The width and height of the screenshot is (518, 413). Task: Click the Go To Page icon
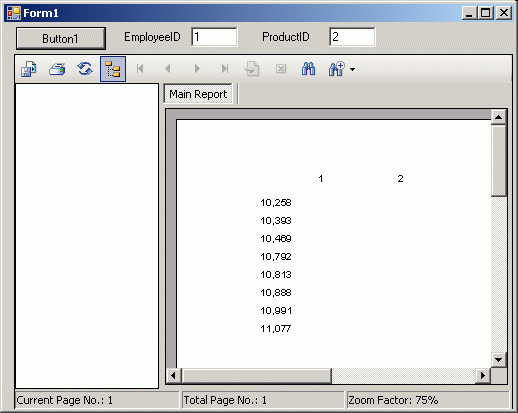[252, 69]
